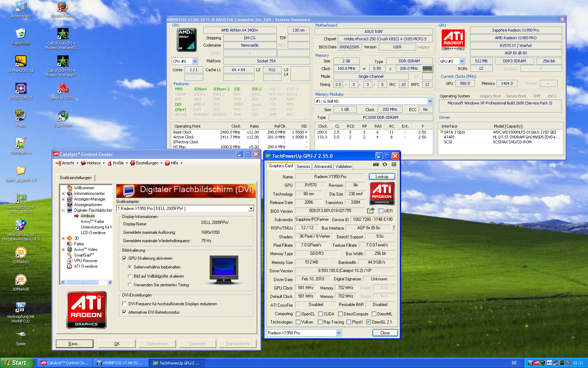Image resolution: width=588 pixels, height=368 pixels.
Task: Open CPUID CPU-Z desktop shortcut
Action: [21, 91]
